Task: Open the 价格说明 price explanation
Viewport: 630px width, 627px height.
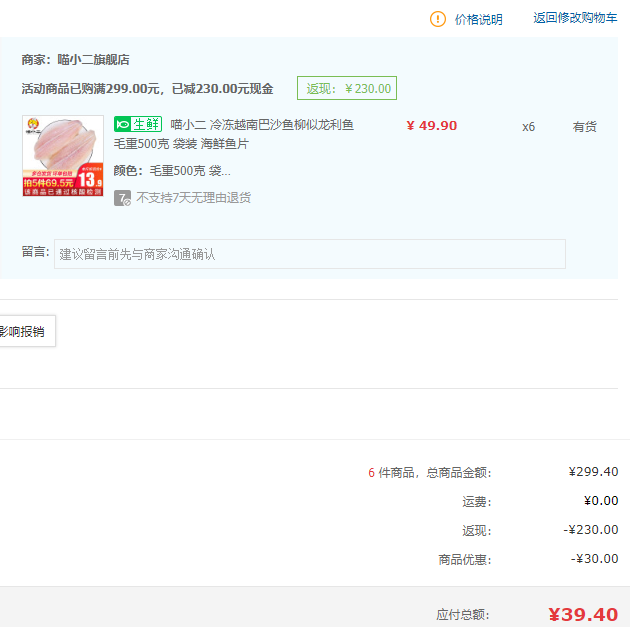Action: [478, 19]
